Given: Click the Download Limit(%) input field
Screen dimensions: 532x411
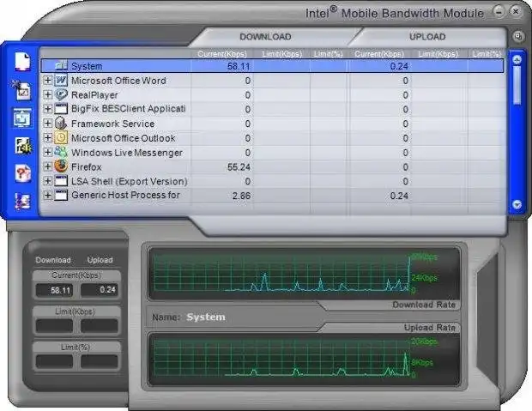Looking at the screenshot, I should coord(54,361).
